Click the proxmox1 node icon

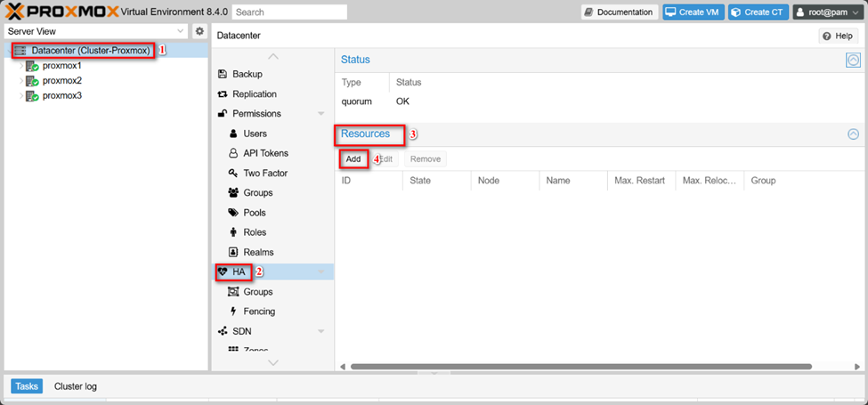pos(32,66)
